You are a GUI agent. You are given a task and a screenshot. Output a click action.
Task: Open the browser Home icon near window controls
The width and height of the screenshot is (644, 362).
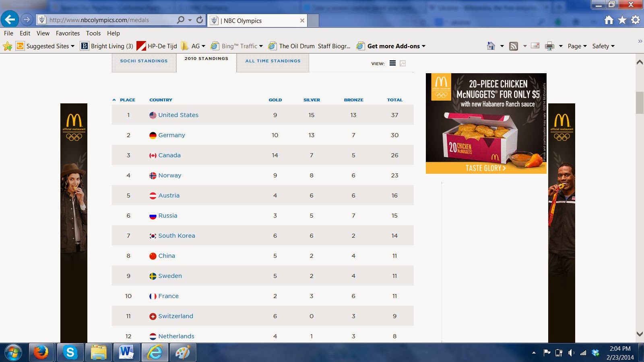[x=609, y=20]
